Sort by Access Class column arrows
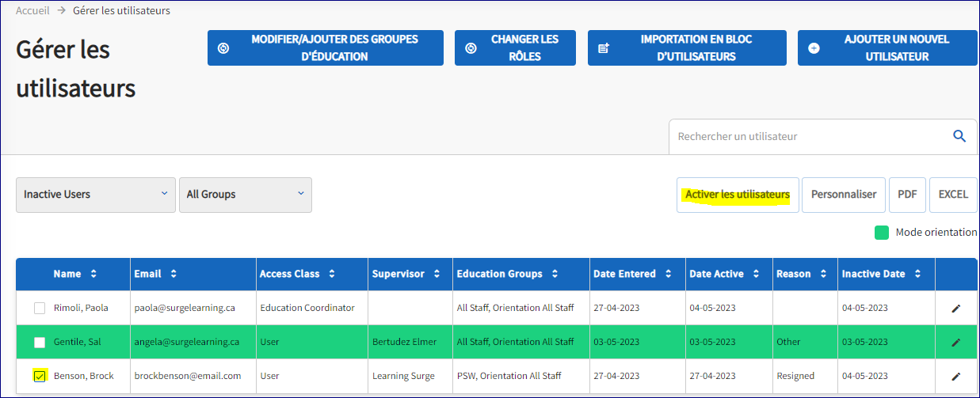 click(x=332, y=274)
